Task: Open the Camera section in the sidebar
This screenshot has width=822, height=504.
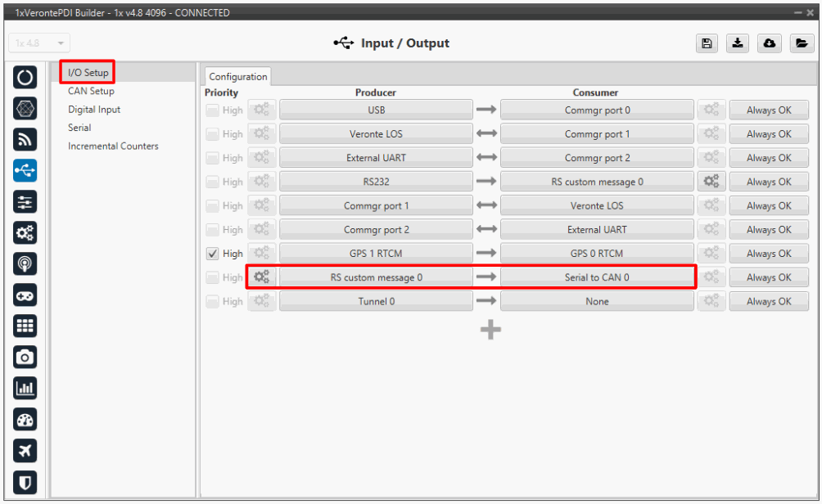Action: (x=25, y=357)
